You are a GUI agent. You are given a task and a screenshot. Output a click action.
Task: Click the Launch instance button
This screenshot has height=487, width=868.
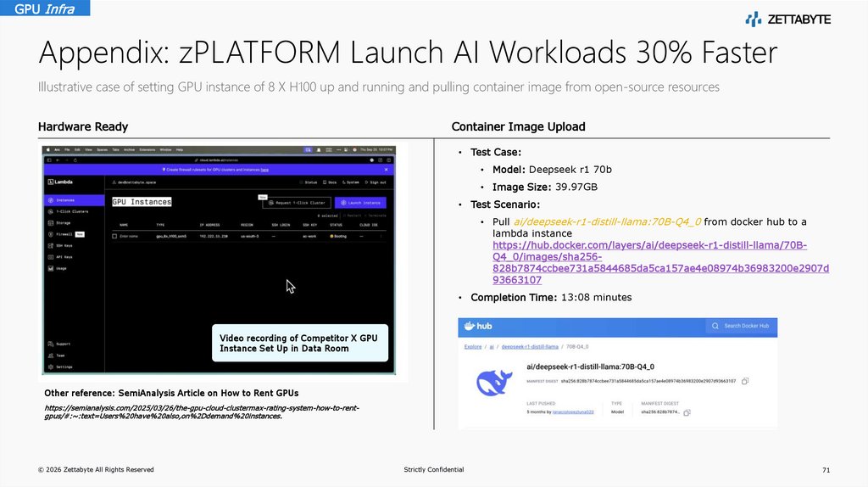[x=360, y=203]
